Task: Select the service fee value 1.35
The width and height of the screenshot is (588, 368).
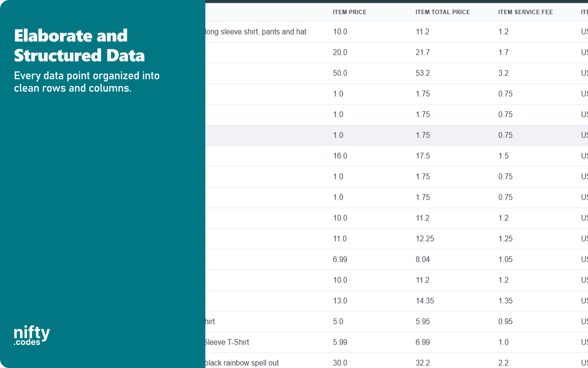Action: coord(505,301)
